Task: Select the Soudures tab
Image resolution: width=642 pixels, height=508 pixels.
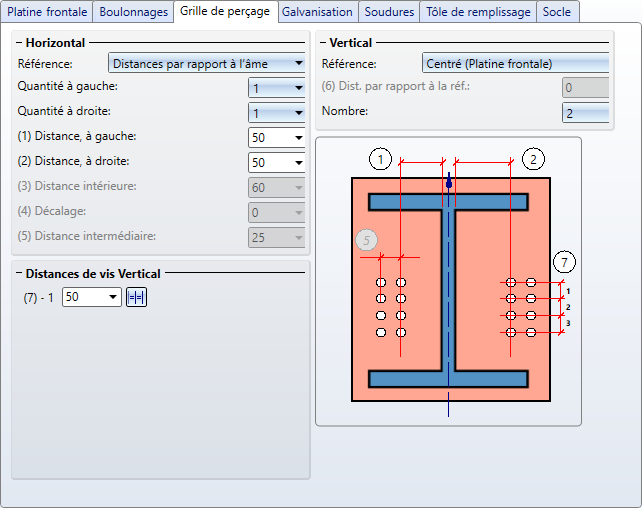Action: click(389, 12)
